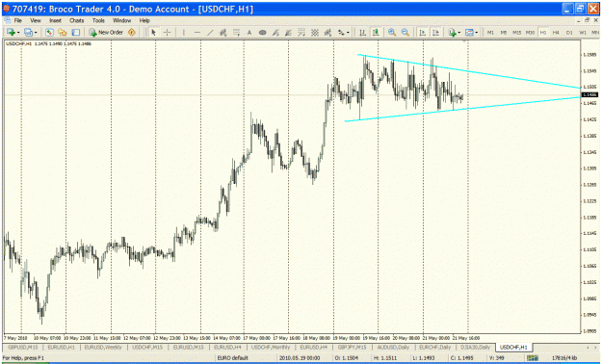
Task: Select the horizontal line tool
Action: (x=196, y=32)
